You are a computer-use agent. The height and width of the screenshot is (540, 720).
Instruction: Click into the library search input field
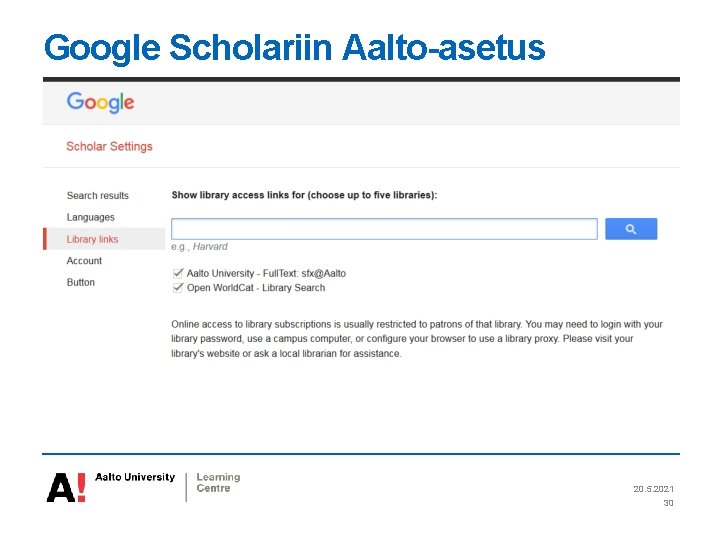point(384,229)
